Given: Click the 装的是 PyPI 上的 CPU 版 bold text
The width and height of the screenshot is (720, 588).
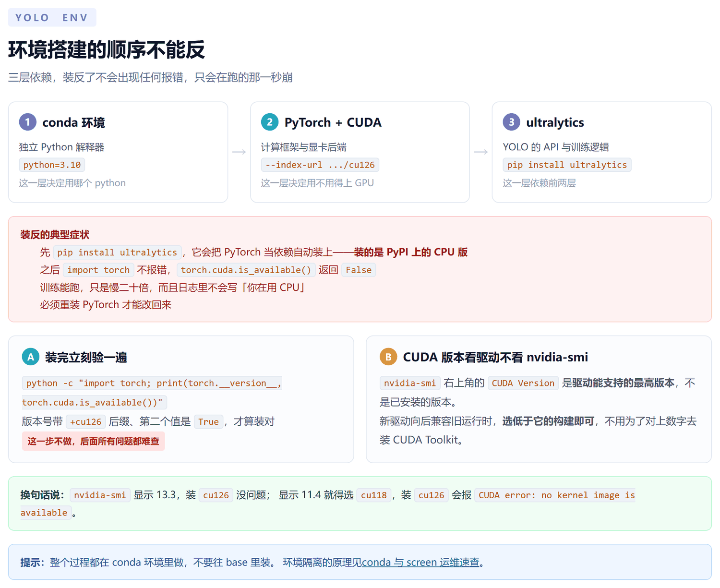Looking at the screenshot, I should pos(411,252).
